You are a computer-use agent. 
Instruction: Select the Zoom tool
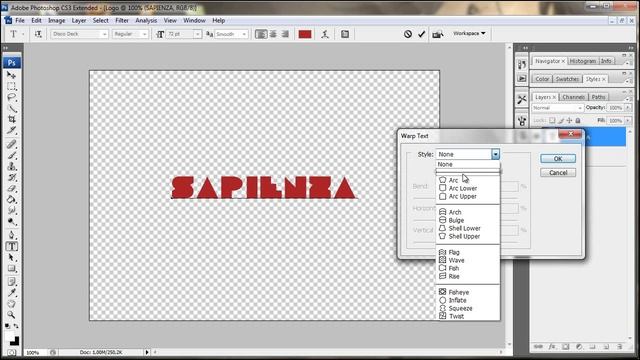11,315
